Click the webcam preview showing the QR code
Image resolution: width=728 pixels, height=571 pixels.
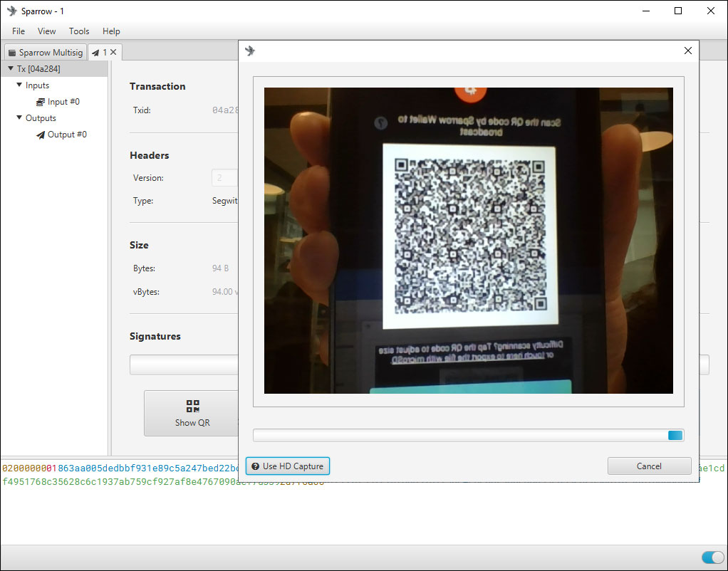click(468, 240)
